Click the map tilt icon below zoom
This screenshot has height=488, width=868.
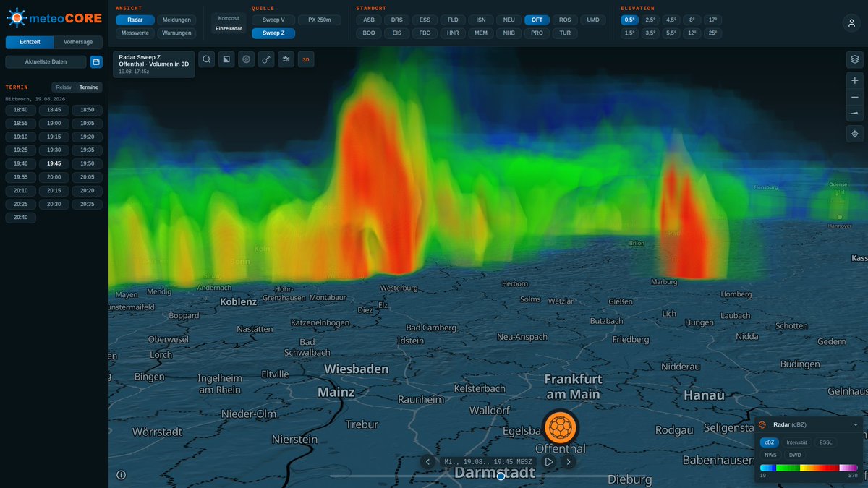[855, 114]
